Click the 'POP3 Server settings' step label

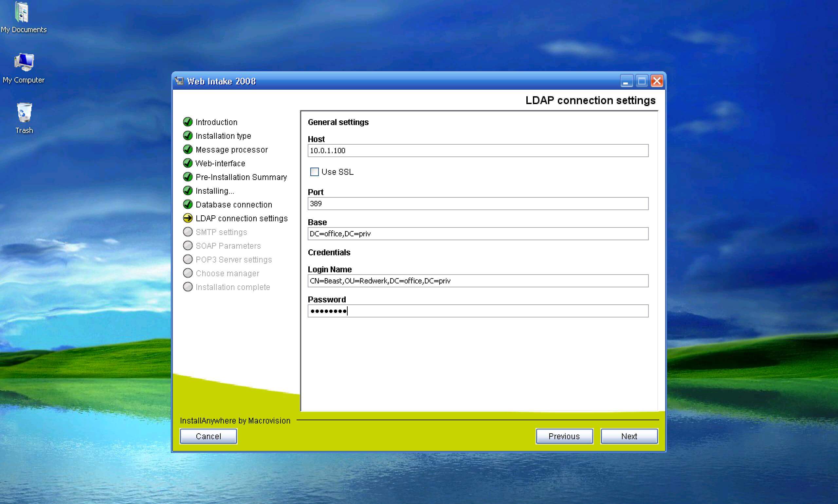(x=234, y=260)
